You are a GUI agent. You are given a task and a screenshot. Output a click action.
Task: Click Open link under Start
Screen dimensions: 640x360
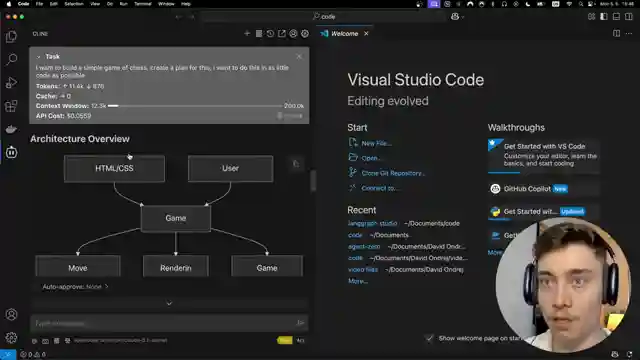pyautogui.click(x=371, y=158)
